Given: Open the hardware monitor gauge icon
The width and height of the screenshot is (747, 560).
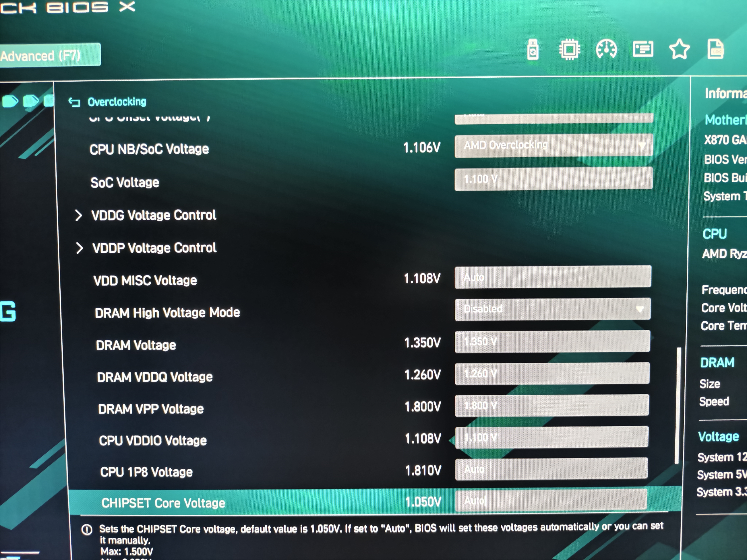Looking at the screenshot, I should 606,50.
